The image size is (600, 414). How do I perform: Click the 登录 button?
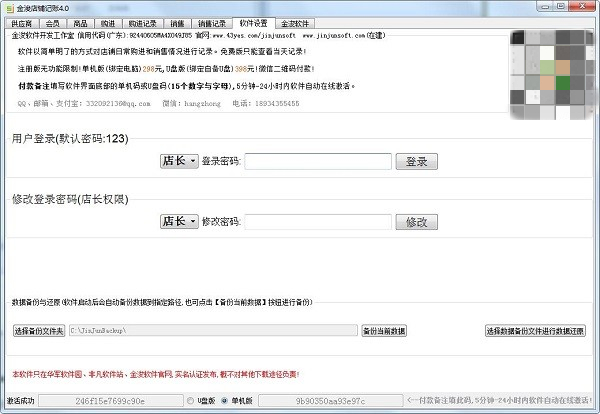(417, 161)
